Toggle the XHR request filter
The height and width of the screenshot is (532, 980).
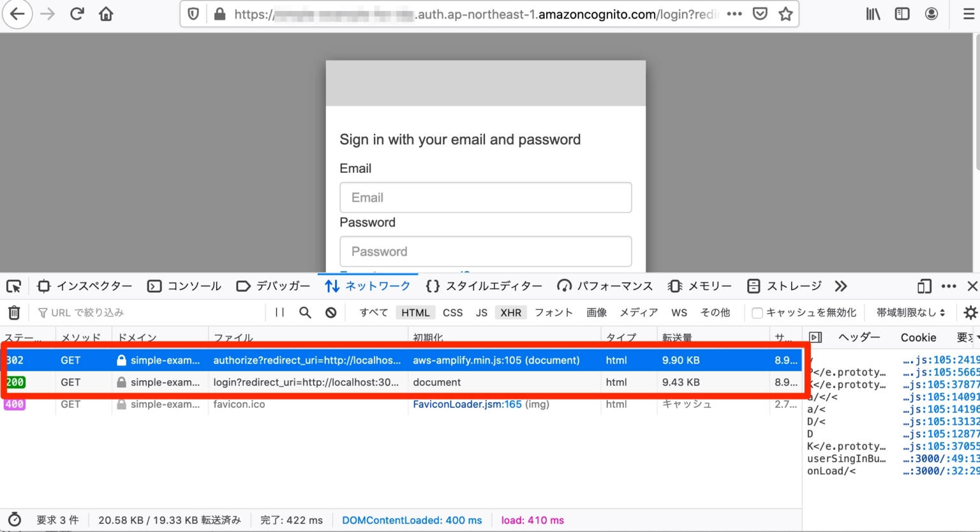point(510,312)
